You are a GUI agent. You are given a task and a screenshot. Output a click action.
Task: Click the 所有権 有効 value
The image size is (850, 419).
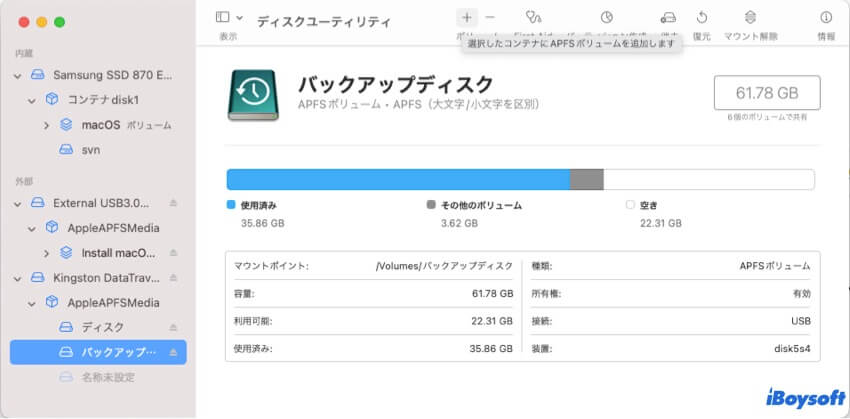point(802,294)
